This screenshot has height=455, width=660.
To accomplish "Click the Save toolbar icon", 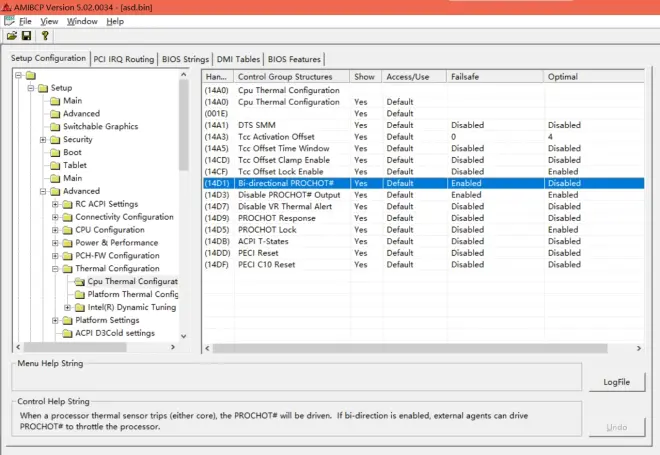I will coord(27,36).
